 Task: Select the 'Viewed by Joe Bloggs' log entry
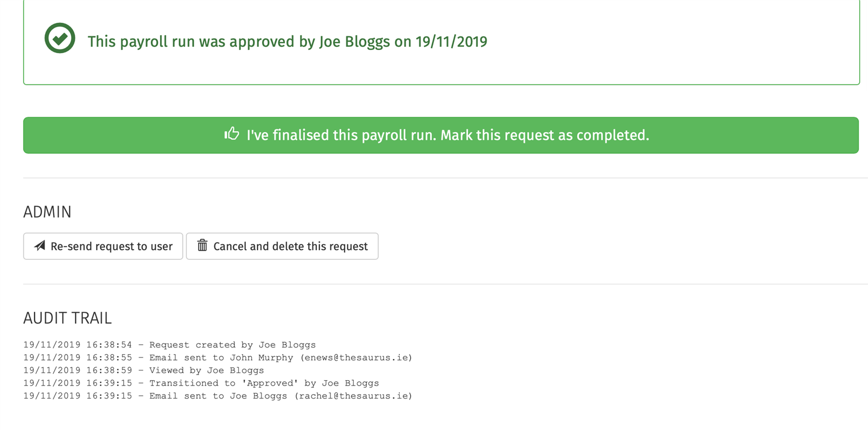tap(144, 370)
